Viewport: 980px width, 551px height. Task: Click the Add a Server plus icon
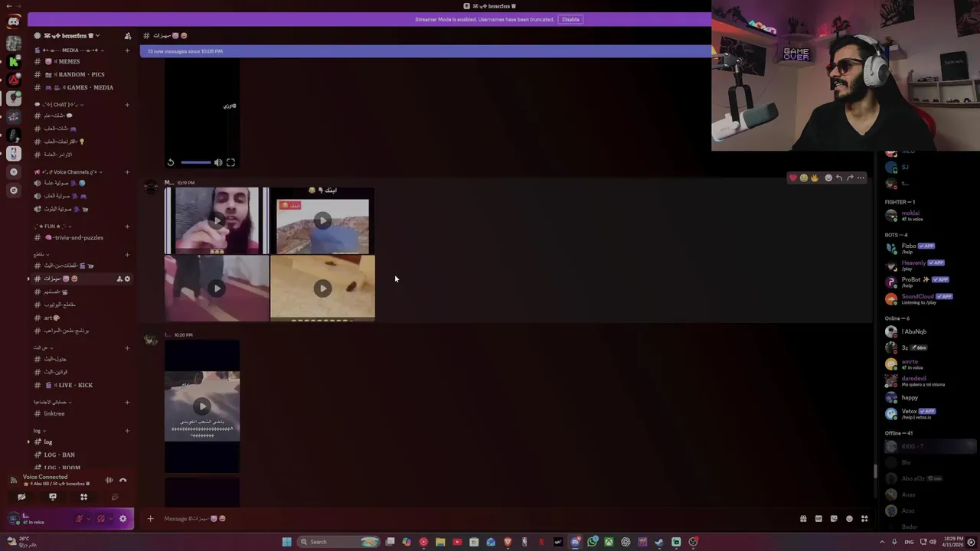pos(14,171)
